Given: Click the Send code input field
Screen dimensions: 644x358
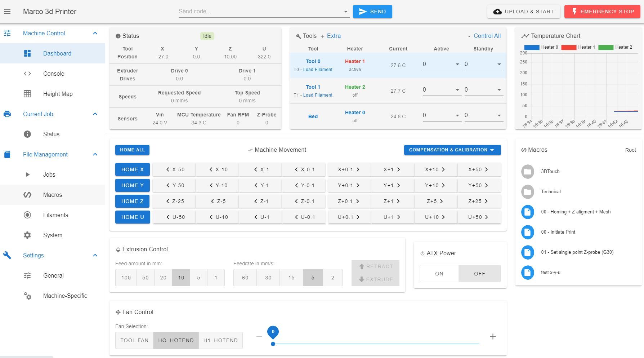Looking at the screenshot, I should [x=260, y=12].
